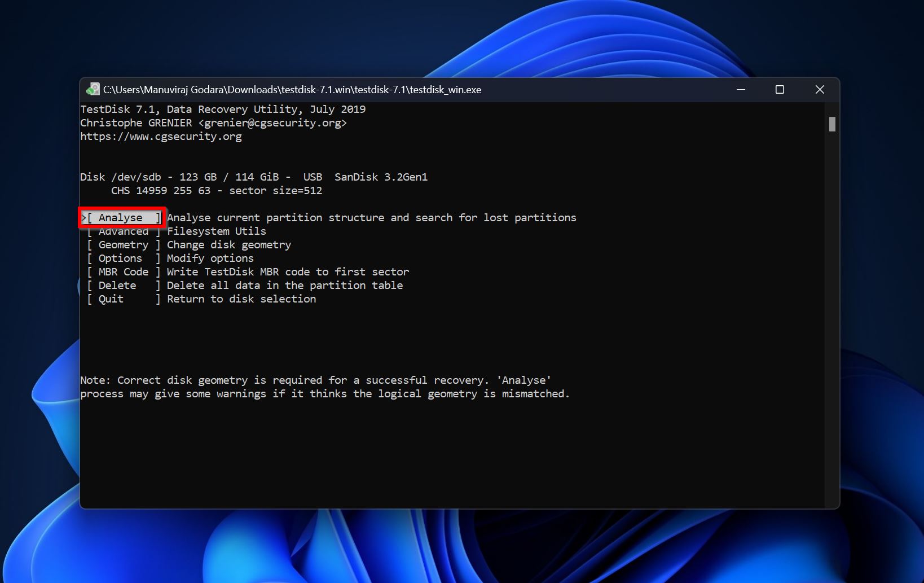Select the Advanced menu option
This screenshot has height=583, width=924.
click(x=124, y=231)
